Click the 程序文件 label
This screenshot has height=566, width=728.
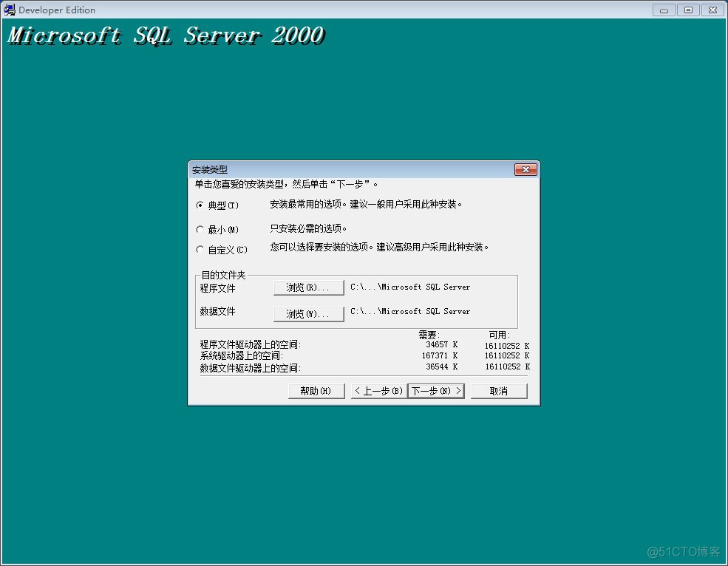218,288
